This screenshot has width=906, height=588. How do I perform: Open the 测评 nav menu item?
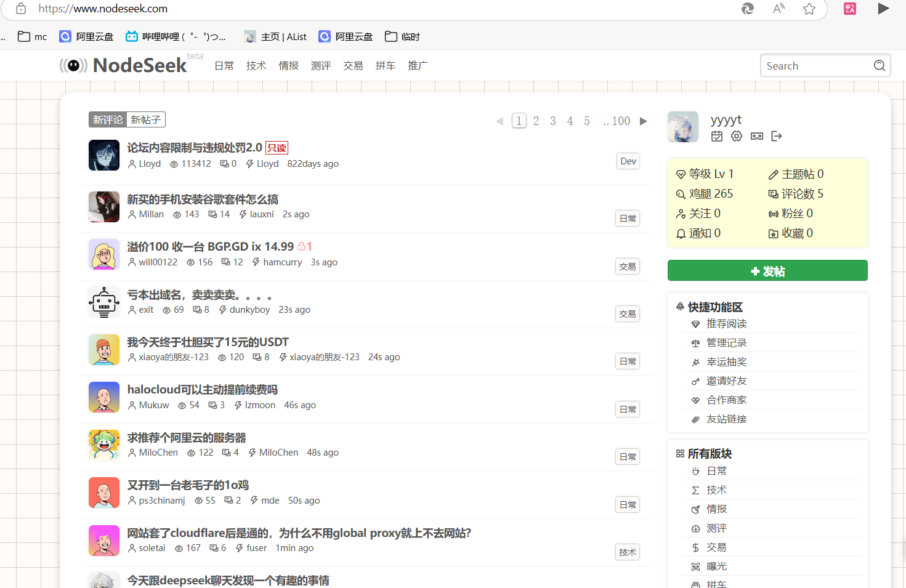pos(321,66)
